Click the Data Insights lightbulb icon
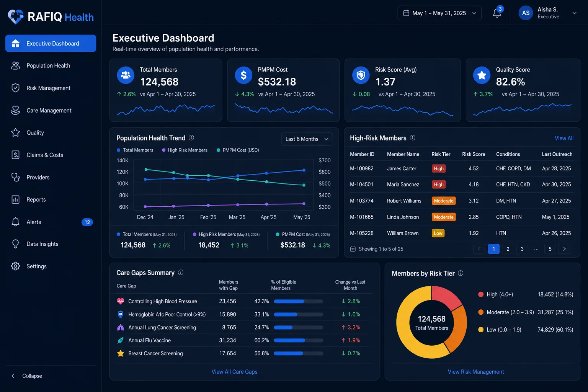This screenshot has width=588, height=392. (x=15, y=244)
